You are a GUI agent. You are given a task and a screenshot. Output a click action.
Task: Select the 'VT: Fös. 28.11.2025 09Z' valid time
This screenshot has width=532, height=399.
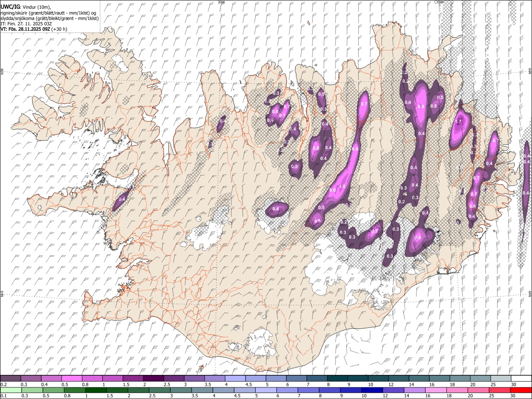pos(25,29)
